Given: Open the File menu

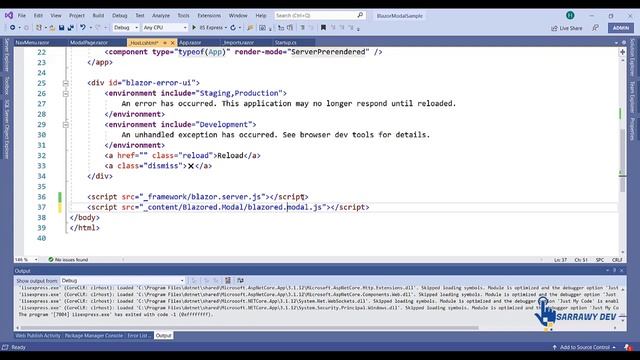Looking at the screenshot, I should [22, 16].
